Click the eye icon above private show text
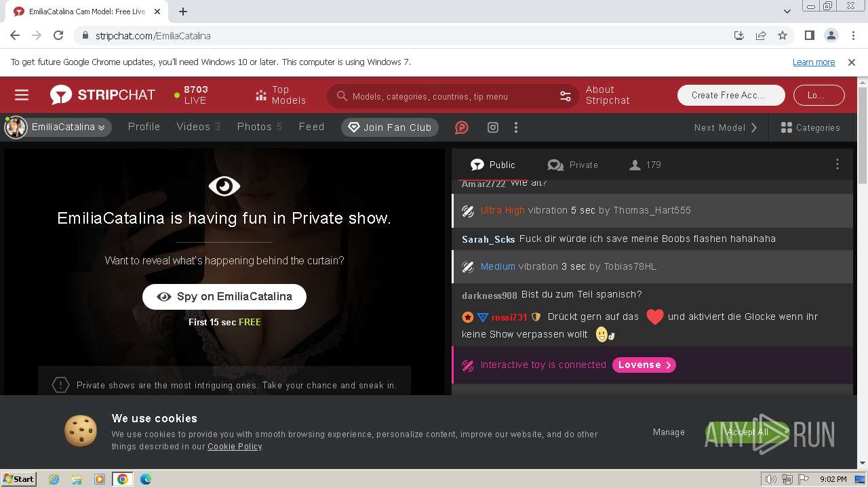 tap(224, 186)
